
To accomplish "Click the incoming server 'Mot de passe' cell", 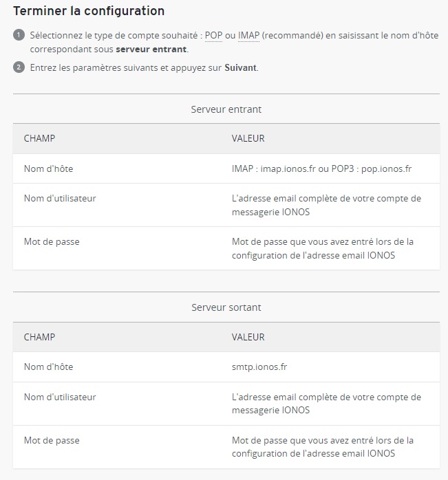I will [52, 241].
